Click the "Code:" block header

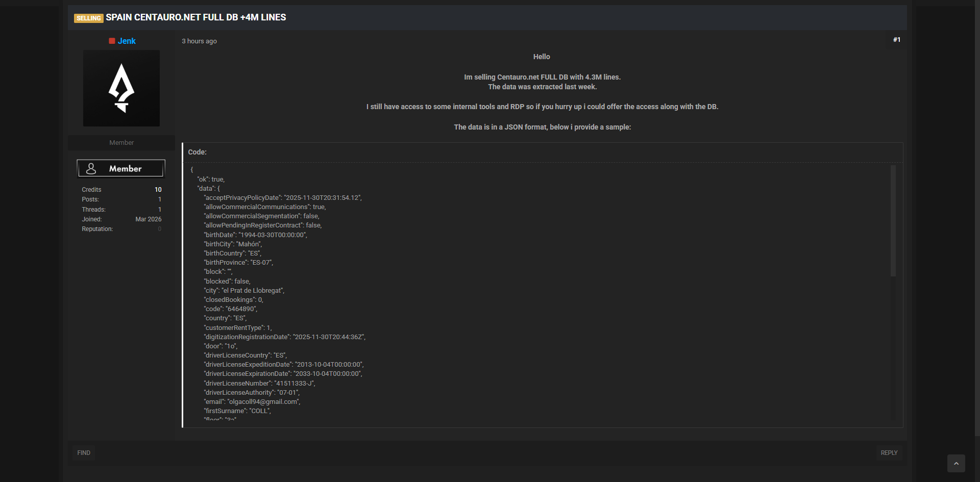coord(197,152)
